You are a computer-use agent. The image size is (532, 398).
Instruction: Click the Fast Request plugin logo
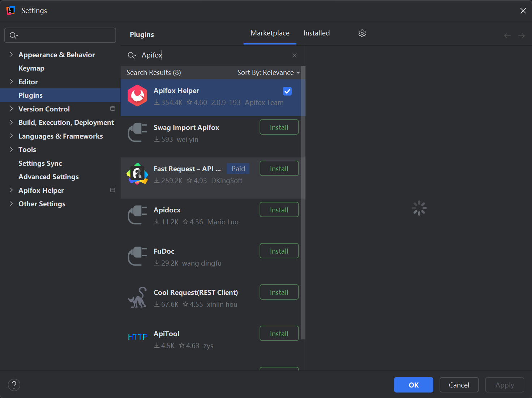[137, 174]
